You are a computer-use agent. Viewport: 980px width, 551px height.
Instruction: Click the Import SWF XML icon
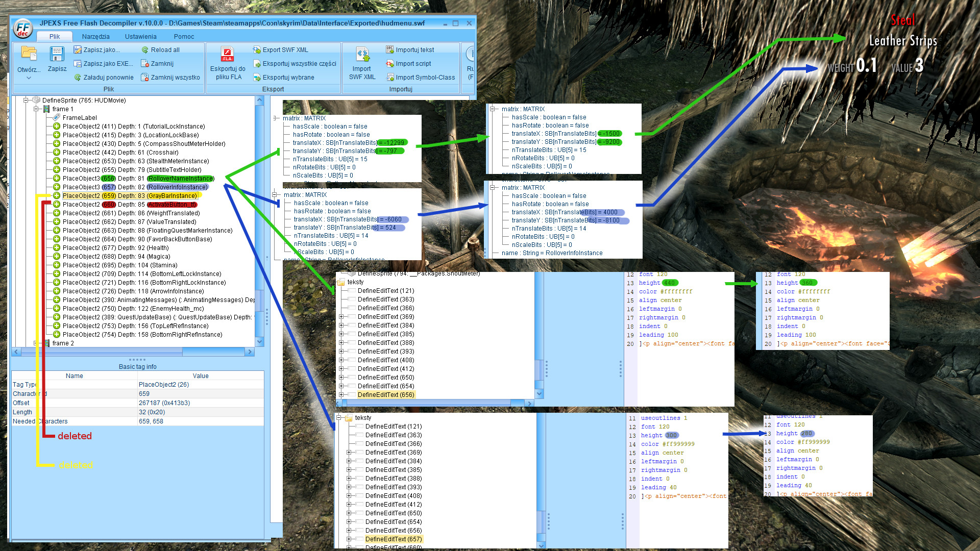click(362, 54)
